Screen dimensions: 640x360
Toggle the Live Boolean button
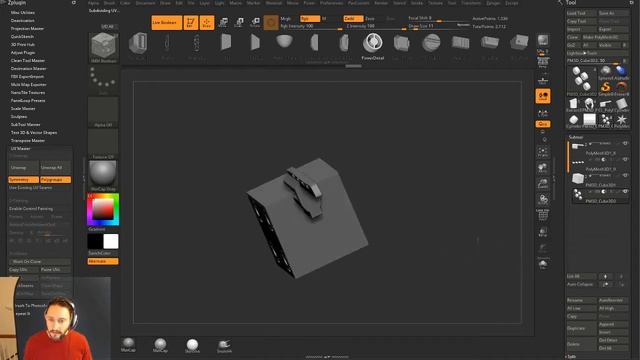coord(167,23)
